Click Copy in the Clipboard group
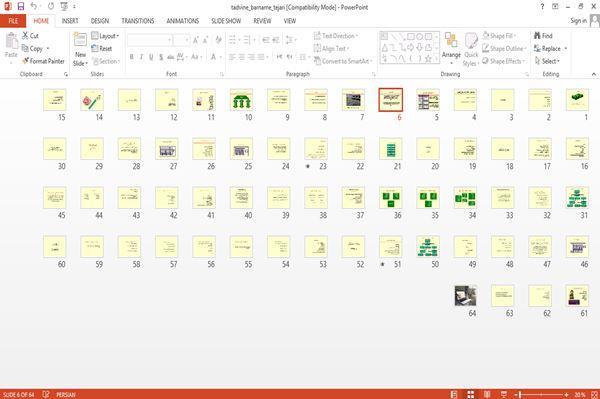The image size is (600, 399). [36, 49]
